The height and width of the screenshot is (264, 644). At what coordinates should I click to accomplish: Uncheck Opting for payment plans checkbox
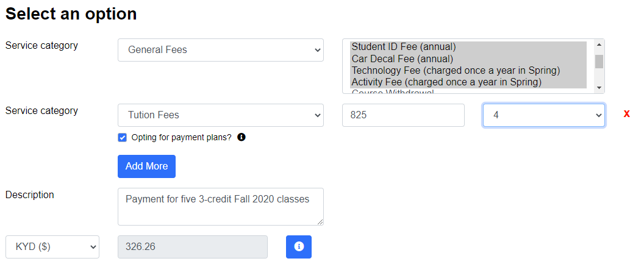[x=123, y=138]
